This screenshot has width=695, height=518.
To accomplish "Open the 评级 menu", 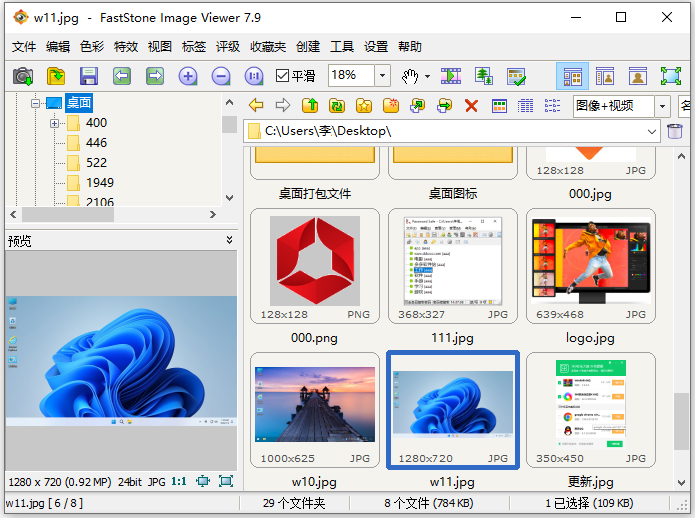I will (228, 47).
